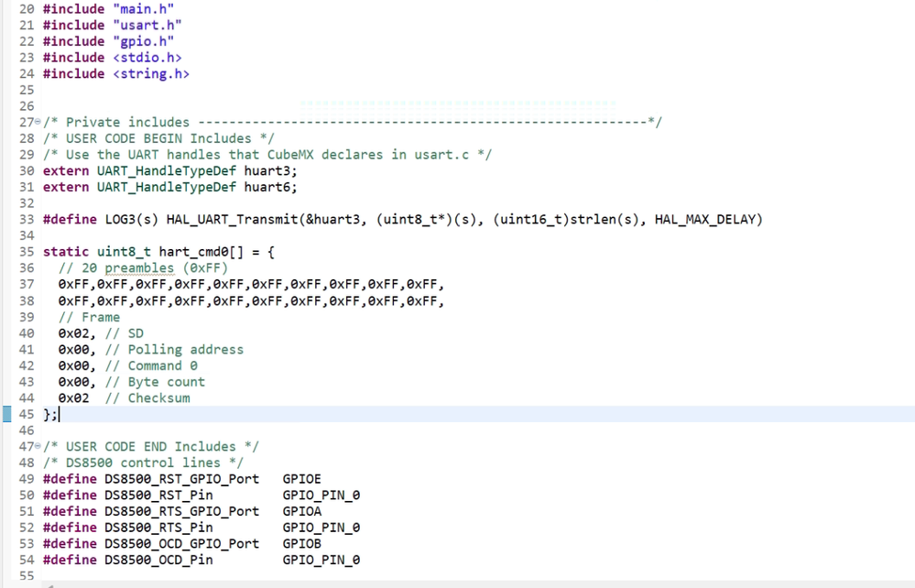
Task: Click the 'USER CODE BEGIN Includes' comment
Action: [x=158, y=138]
